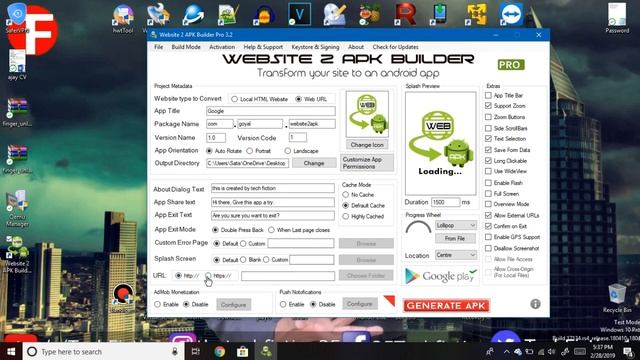Click the OneDrive tray icon
Screen dimensions: 640x360
coord(518,351)
